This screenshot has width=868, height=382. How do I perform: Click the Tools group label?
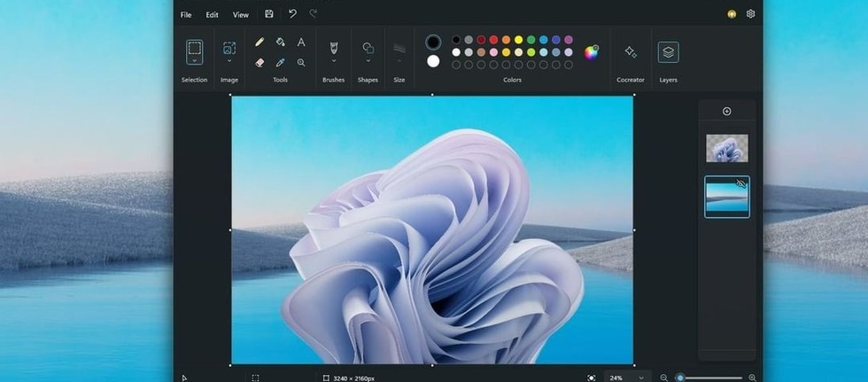tap(280, 80)
